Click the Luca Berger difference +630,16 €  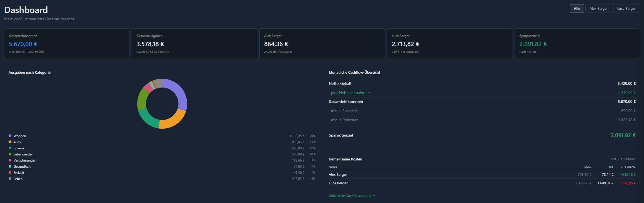(x=628, y=183)
